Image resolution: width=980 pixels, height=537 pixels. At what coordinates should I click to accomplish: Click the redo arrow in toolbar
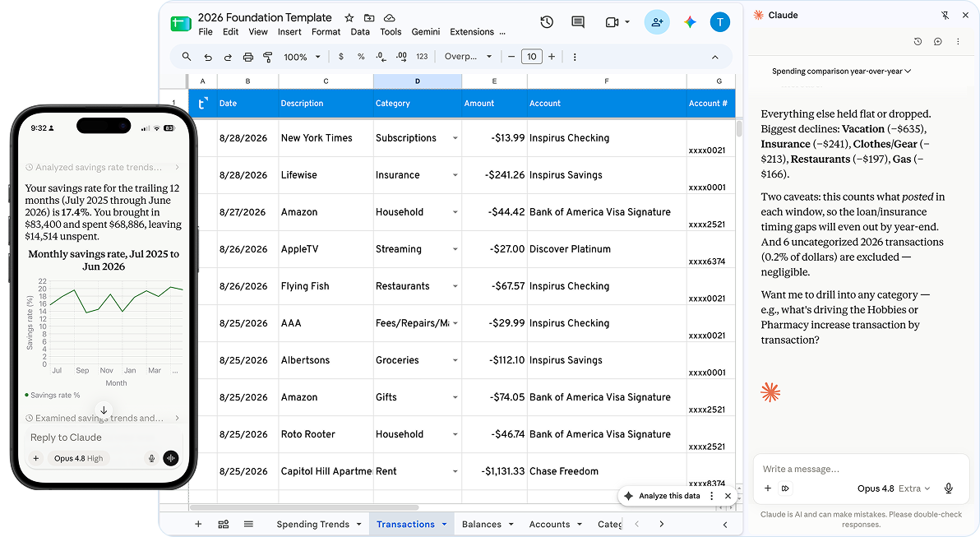click(x=228, y=57)
